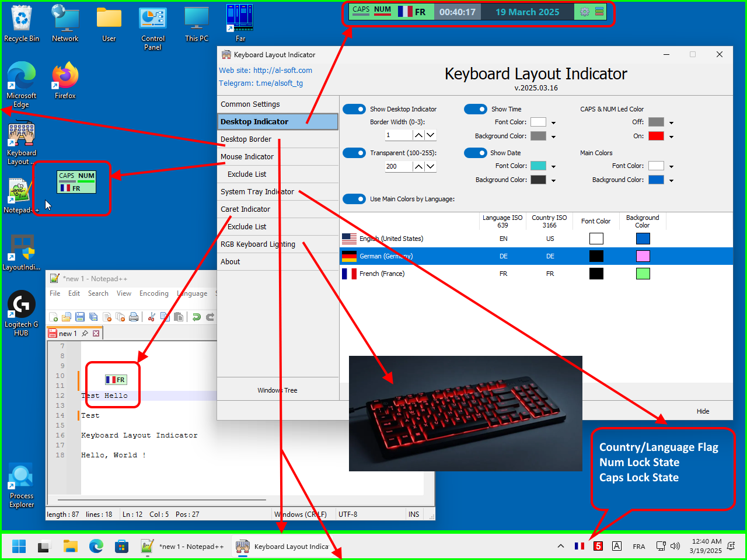Click the French flag in the system tray
This screenshot has width=747, height=560.
click(x=579, y=546)
